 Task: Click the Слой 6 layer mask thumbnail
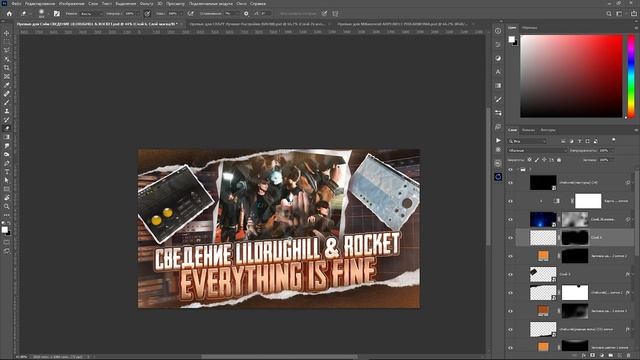(575, 238)
